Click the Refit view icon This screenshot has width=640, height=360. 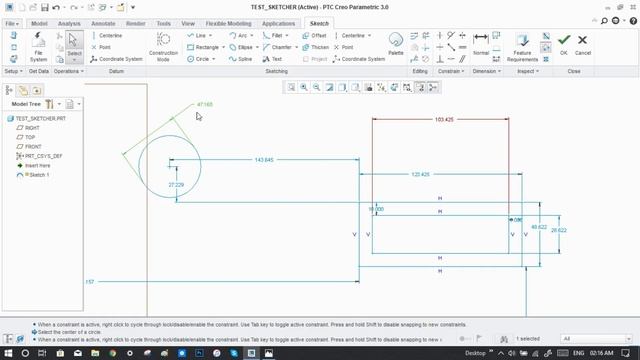pos(291,87)
